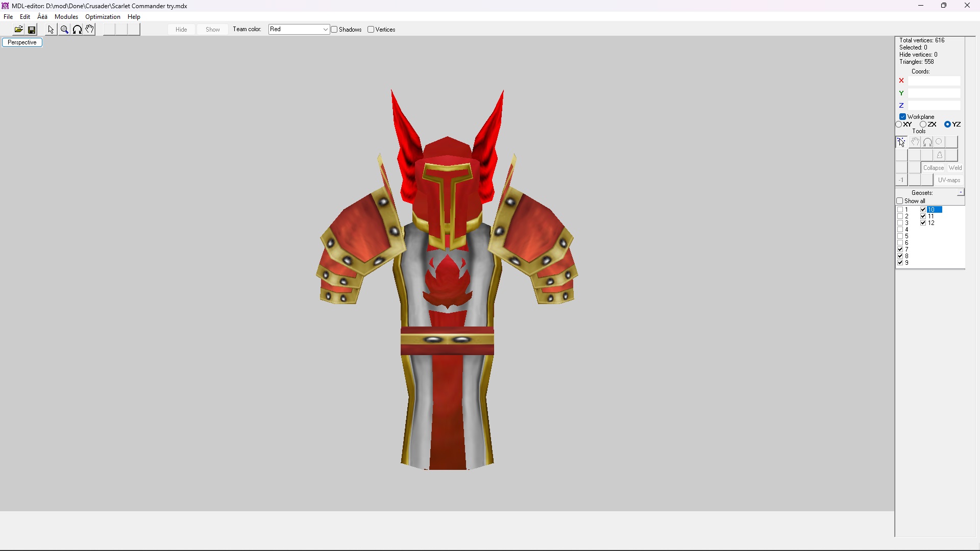Select the magnifier zoom tool
Screen dimensions: 980x551
pyautogui.click(x=64, y=30)
